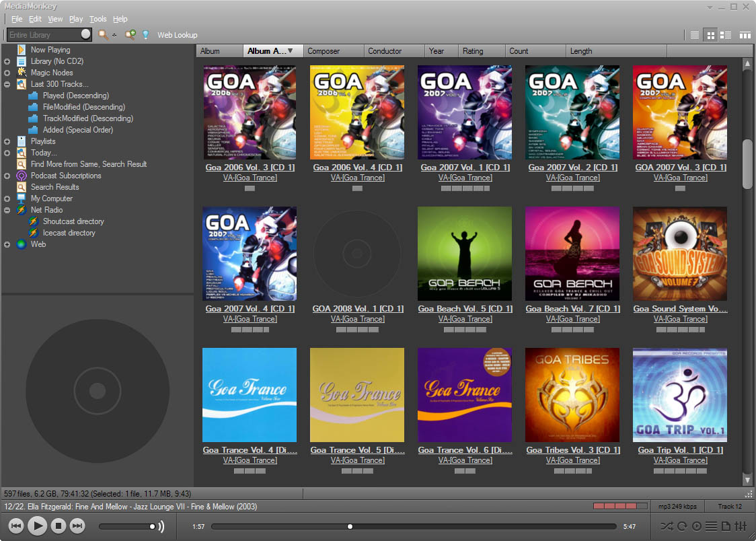Click the advanced search icon with plus
756x541 pixels.
pos(130,34)
